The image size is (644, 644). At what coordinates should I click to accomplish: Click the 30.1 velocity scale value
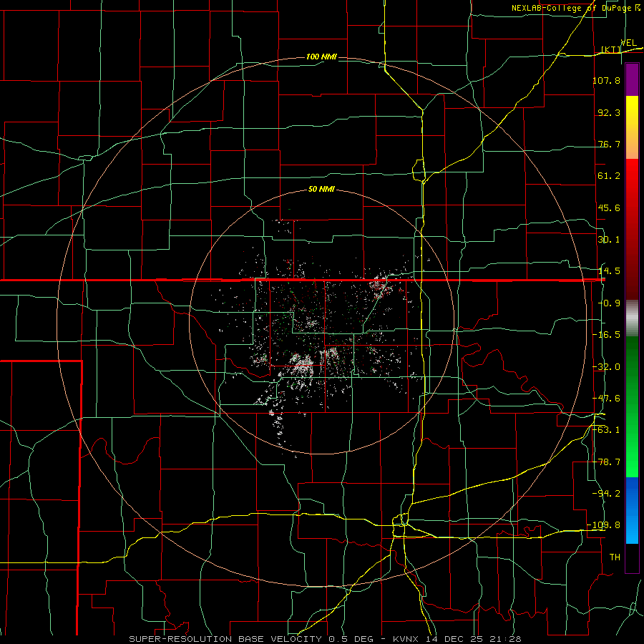609,240
